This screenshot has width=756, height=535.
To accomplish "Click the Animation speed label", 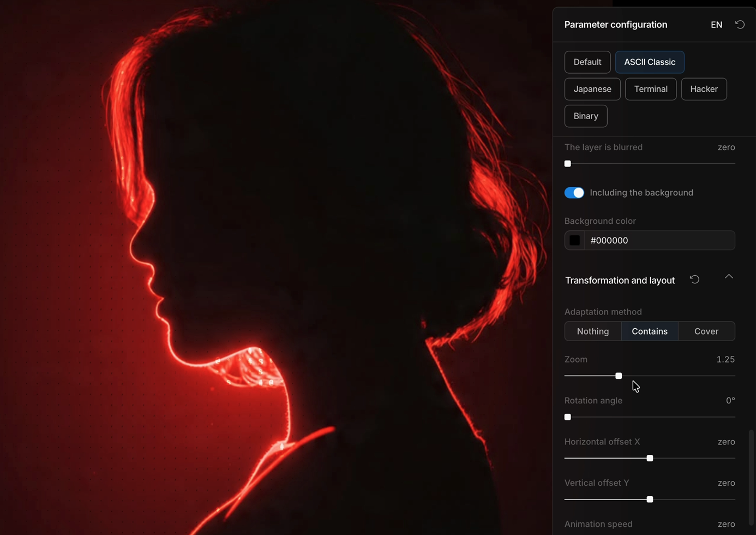I will 598,524.
